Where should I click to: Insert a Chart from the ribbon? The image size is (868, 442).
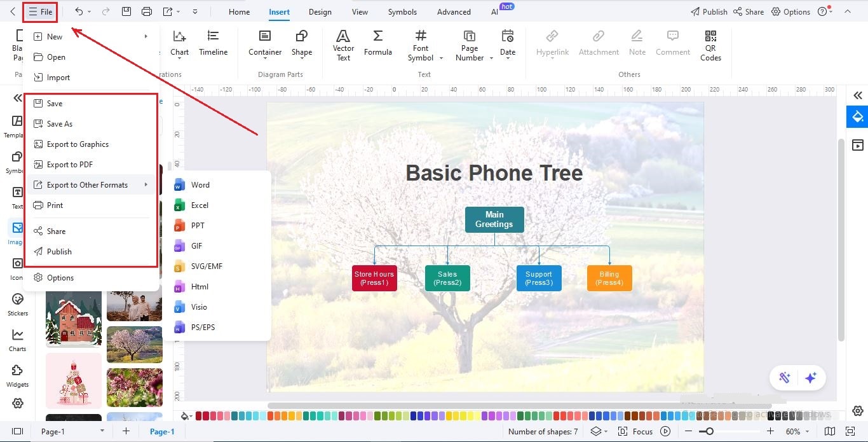(x=179, y=44)
